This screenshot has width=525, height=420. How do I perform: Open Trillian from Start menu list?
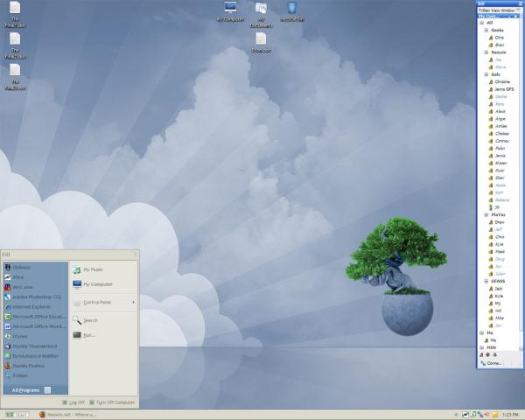pyautogui.click(x=22, y=374)
